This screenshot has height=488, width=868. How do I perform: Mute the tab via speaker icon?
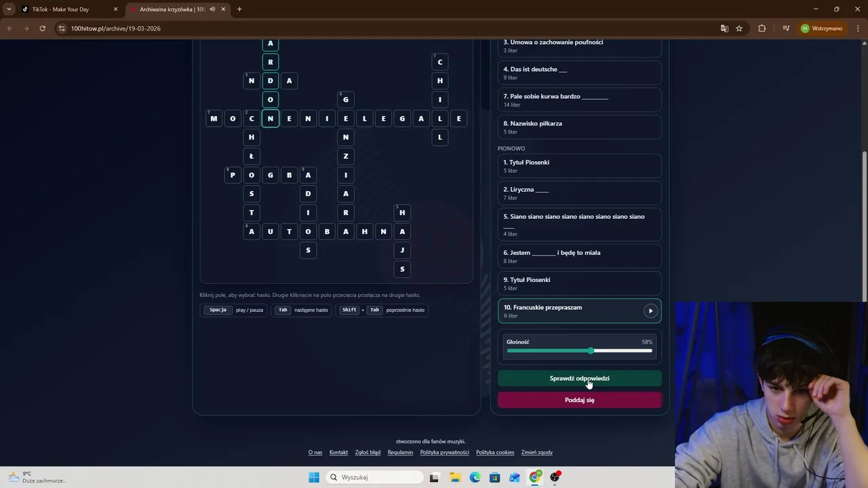tap(212, 9)
